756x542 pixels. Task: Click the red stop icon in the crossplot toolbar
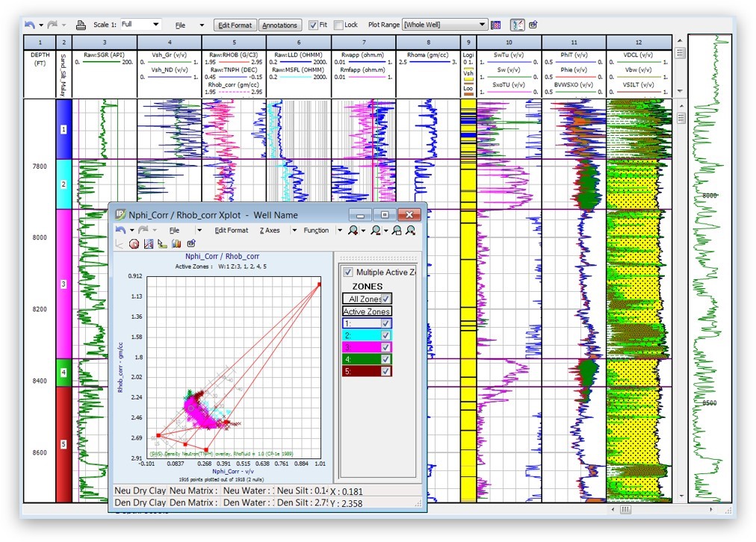click(134, 243)
